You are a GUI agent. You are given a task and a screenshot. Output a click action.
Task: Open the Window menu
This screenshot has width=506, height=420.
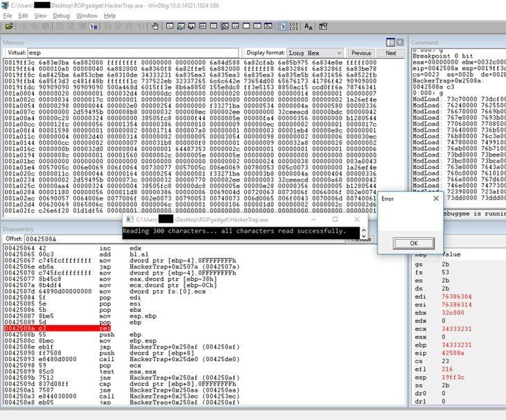pos(87,15)
